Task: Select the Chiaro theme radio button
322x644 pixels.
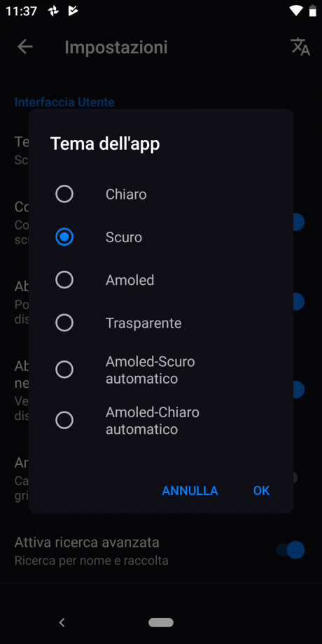Action: [x=64, y=194]
